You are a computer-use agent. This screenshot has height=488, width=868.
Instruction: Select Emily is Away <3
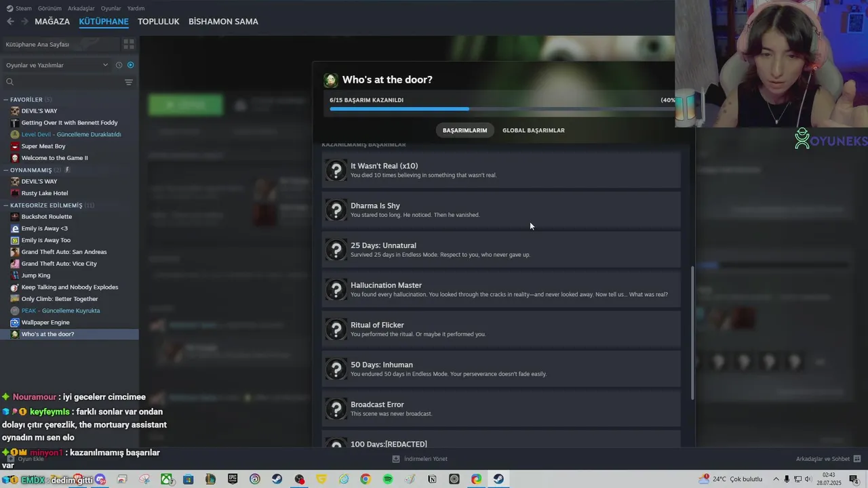click(45, 228)
